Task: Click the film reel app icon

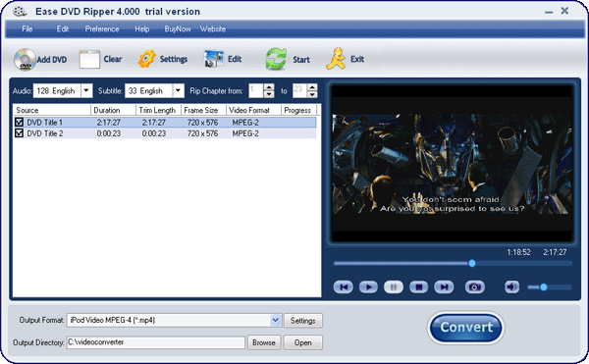Action: point(20,11)
